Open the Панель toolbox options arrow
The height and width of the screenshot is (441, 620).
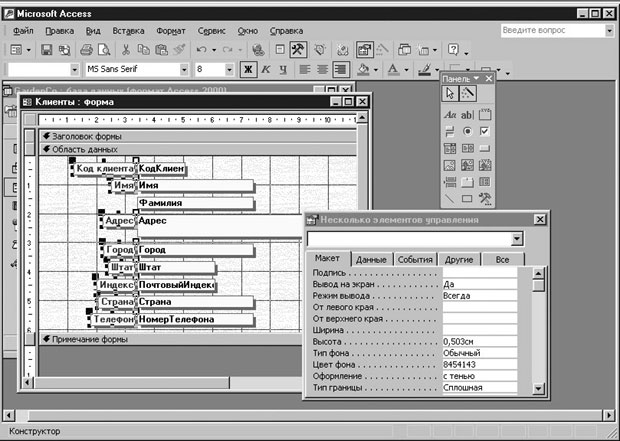coord(476,78)
